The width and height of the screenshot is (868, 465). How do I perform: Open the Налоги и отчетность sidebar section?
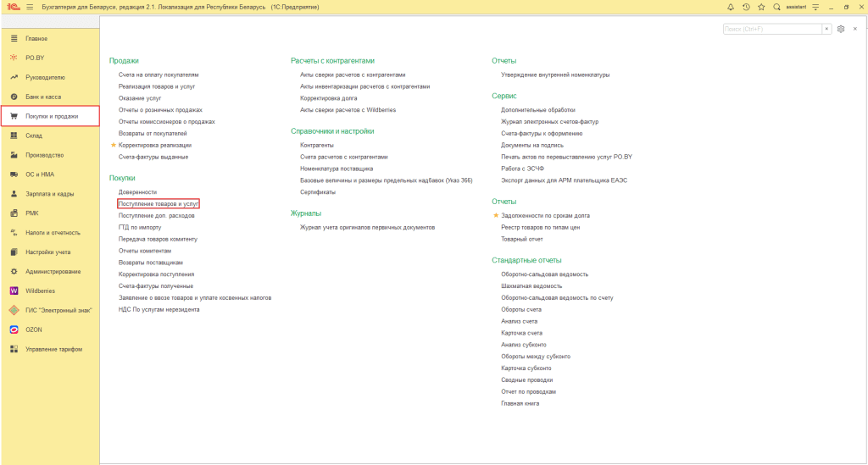[50, 233]
